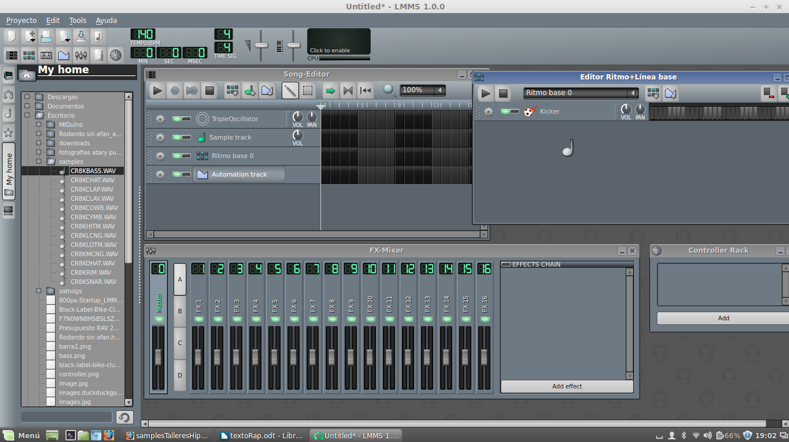The width and height of the screenshot is (789, 442).
Task: Add beat/bassline track in Song-Editor
Action: (232, 91)
